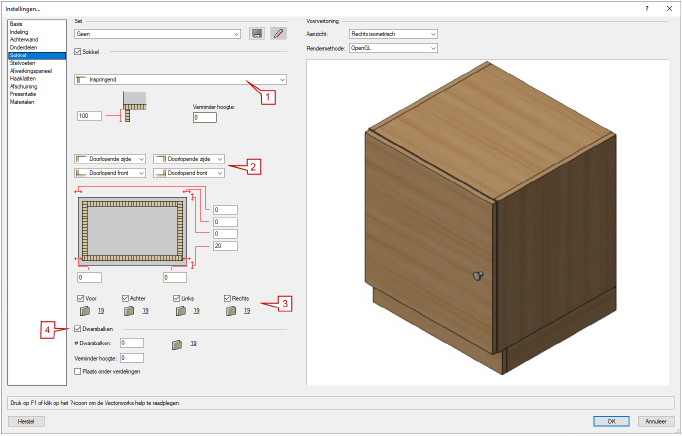Screen dimensions: 682x436
Task: Click the bottom-left offset field under diagram
Action: pos(89,277)
